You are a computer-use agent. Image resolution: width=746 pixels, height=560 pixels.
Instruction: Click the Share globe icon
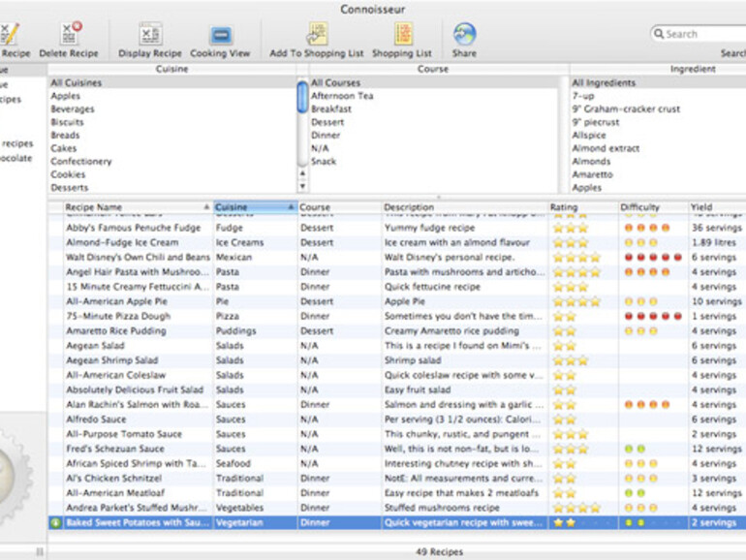click(464, 34)
